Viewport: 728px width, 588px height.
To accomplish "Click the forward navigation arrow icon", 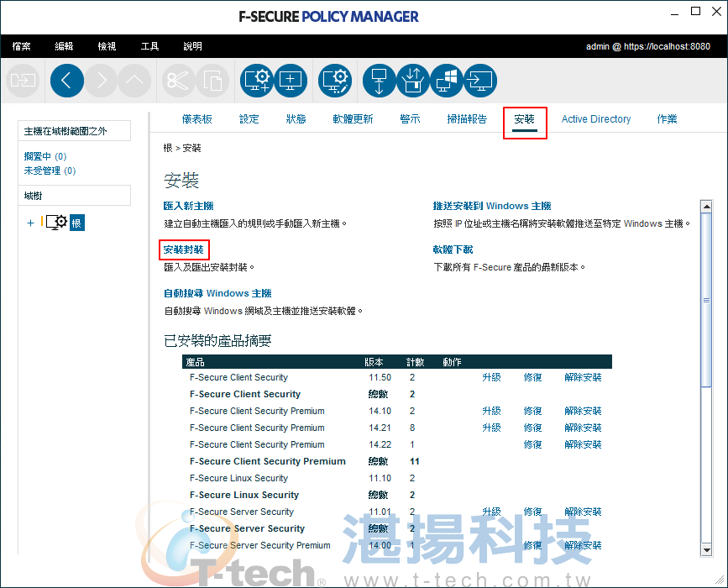I will [x=101, y=81].
